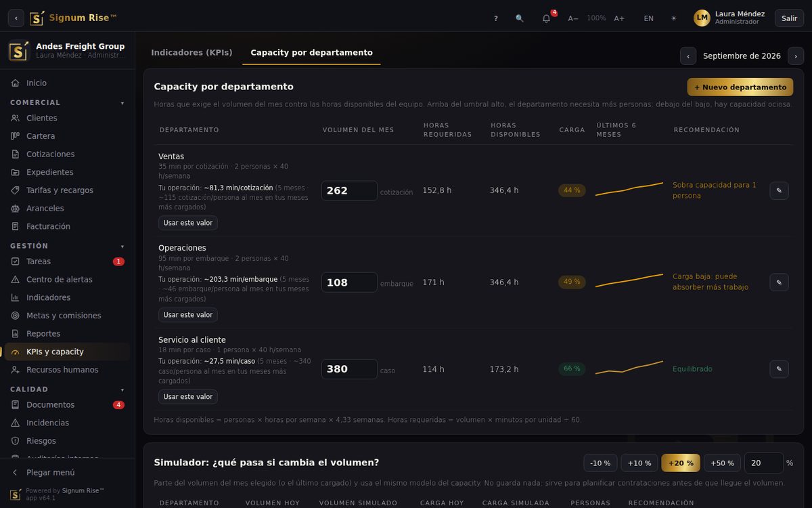This screenshot has height=508, width=812.
Task: Open Indicadores in sidebar
Action: [68, 297]
